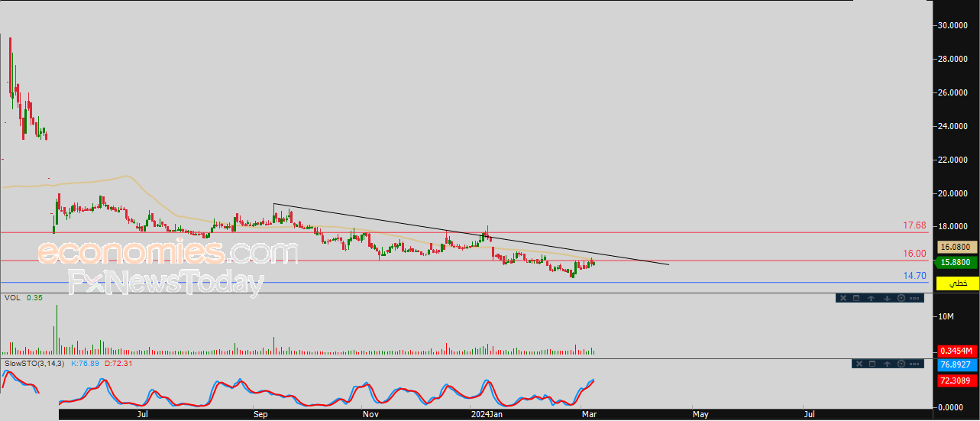Toggle the yellow خطي linear scale button
The width and height of the screenshot is (980, 421).
click(957, 283)
